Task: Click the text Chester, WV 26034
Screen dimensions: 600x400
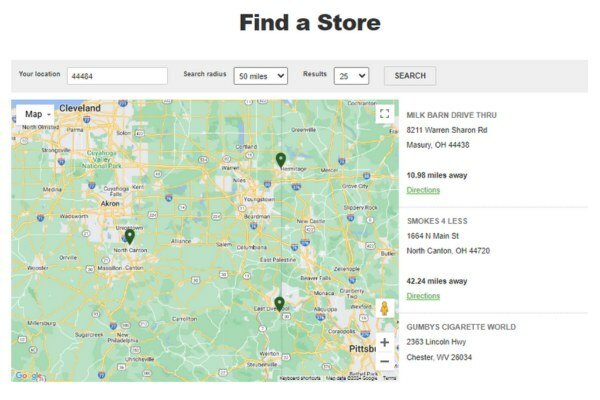Action: coord(439,358)
